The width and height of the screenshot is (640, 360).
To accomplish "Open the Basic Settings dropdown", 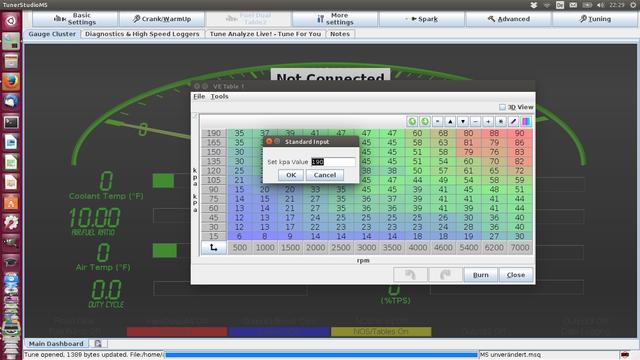I will pos(75,19).
